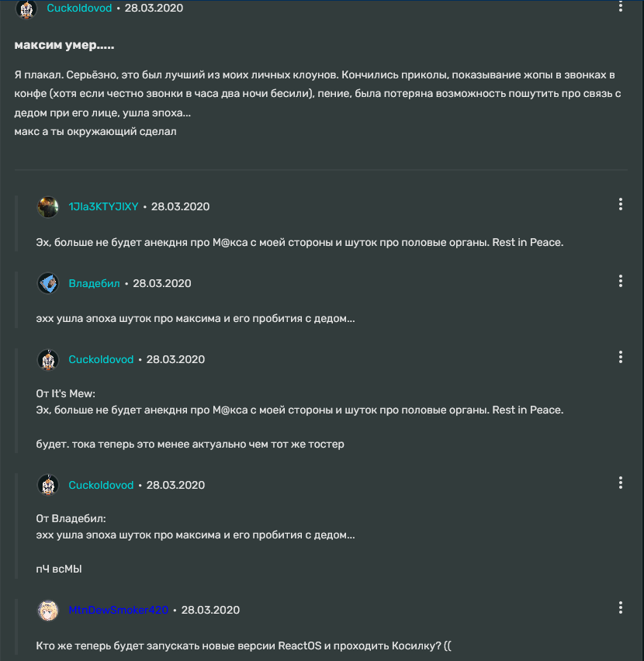The width and height of the screenshot is (644, 661).
Task: Open three-dot menu on 1Jla3KTYJIXY's comment
Action: (620, 204)
